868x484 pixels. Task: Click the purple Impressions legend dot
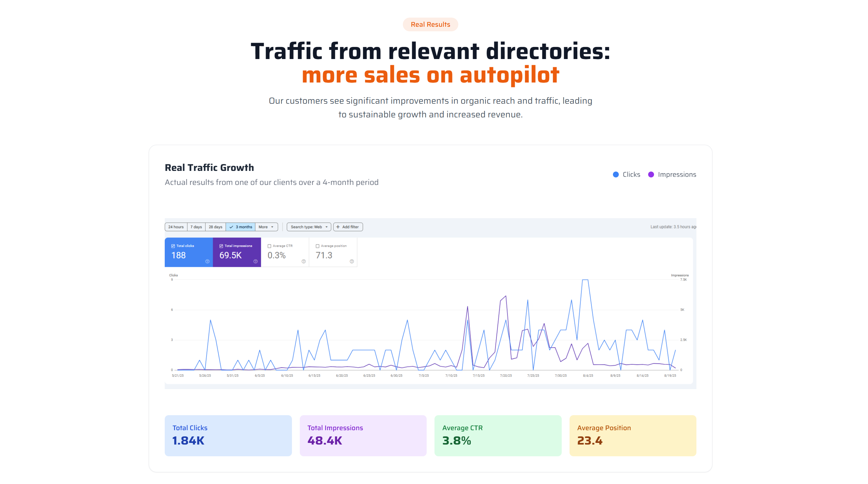point(651,174)
